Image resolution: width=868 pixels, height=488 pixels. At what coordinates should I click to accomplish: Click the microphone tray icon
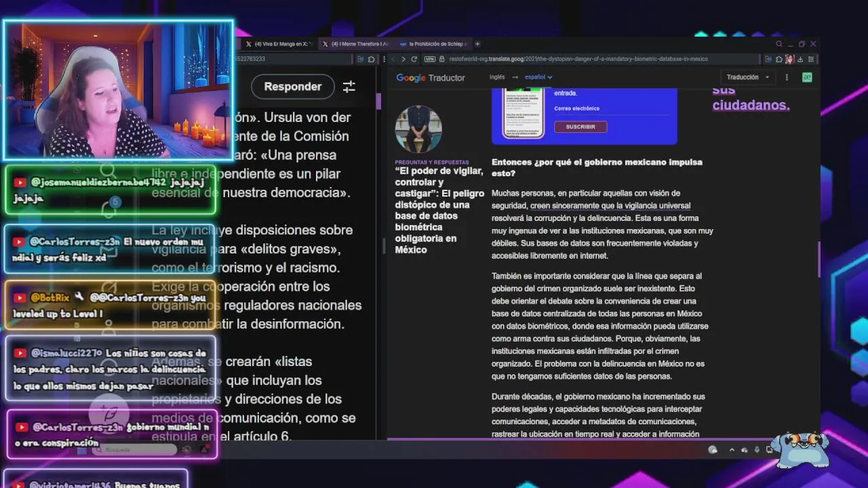757,450
